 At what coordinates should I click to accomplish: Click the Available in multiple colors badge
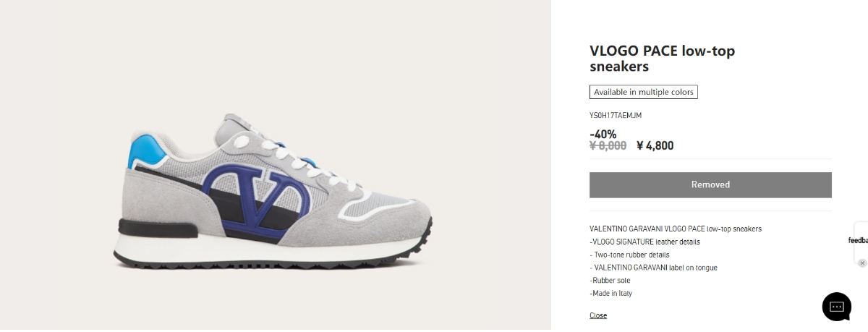coord(643,92)
